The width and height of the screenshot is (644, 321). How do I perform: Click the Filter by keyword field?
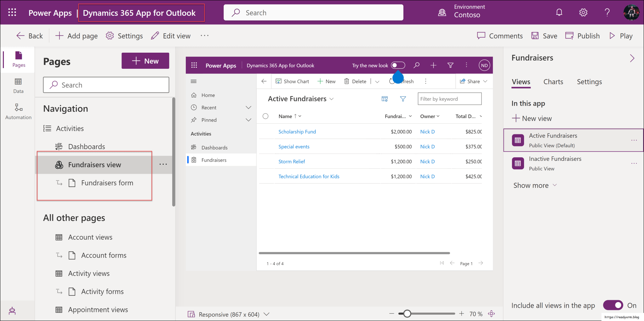coord(449,99)
